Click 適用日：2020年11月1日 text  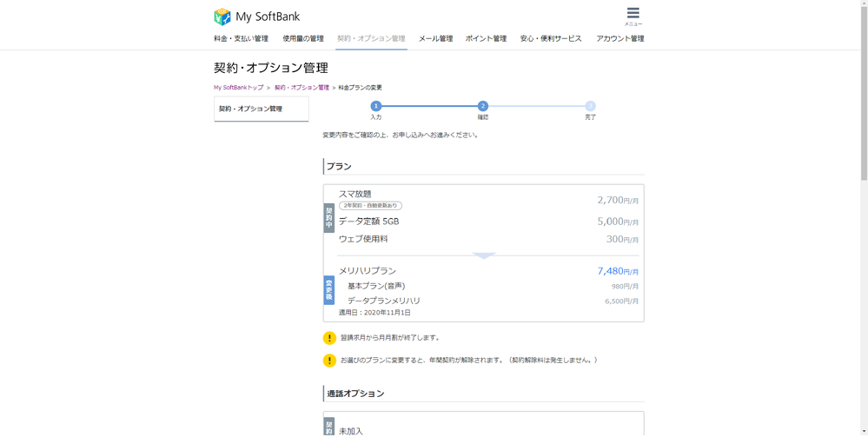pyautogui.click(x=374, y=313)
